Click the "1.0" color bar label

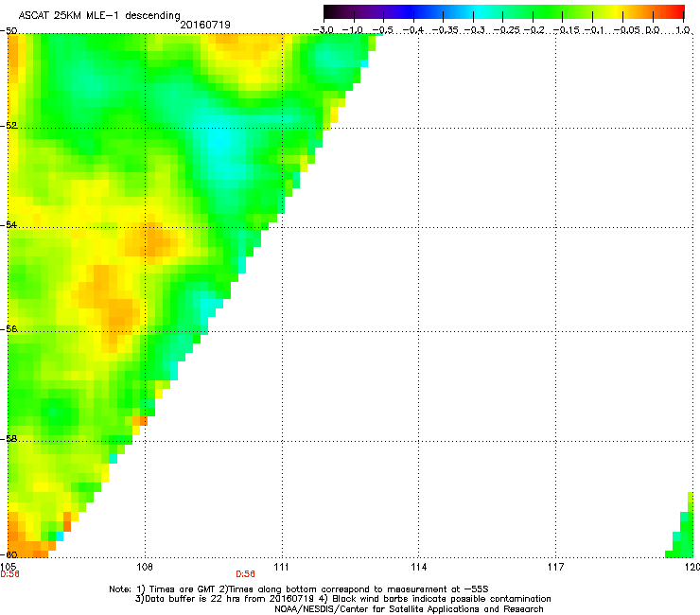pos(683,30)
